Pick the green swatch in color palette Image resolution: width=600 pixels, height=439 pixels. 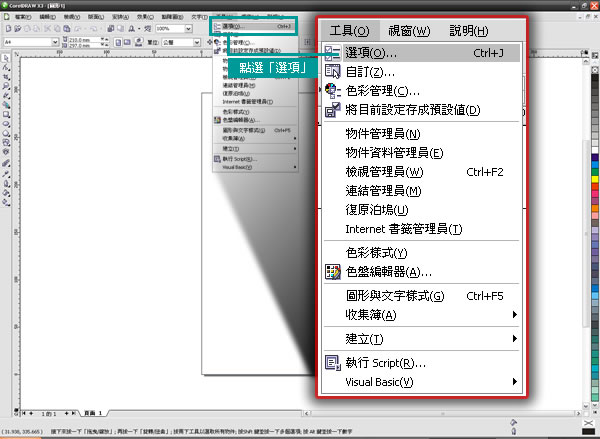(x=595, y=172)
